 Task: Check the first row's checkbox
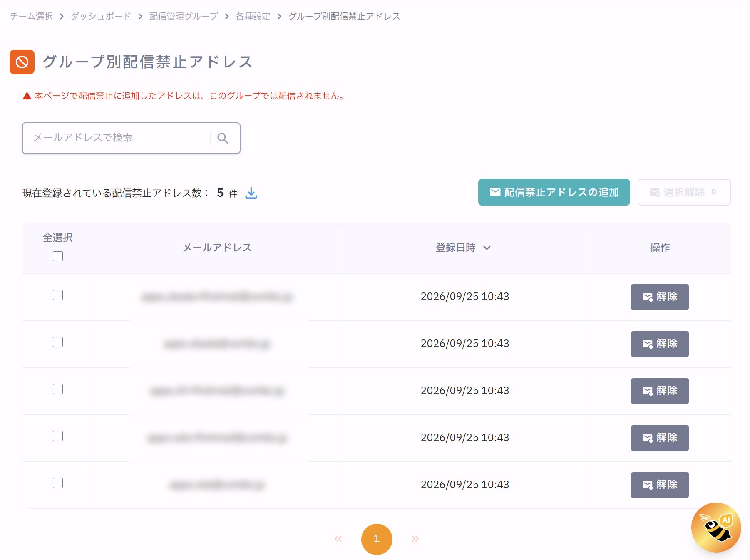[58, 295]
